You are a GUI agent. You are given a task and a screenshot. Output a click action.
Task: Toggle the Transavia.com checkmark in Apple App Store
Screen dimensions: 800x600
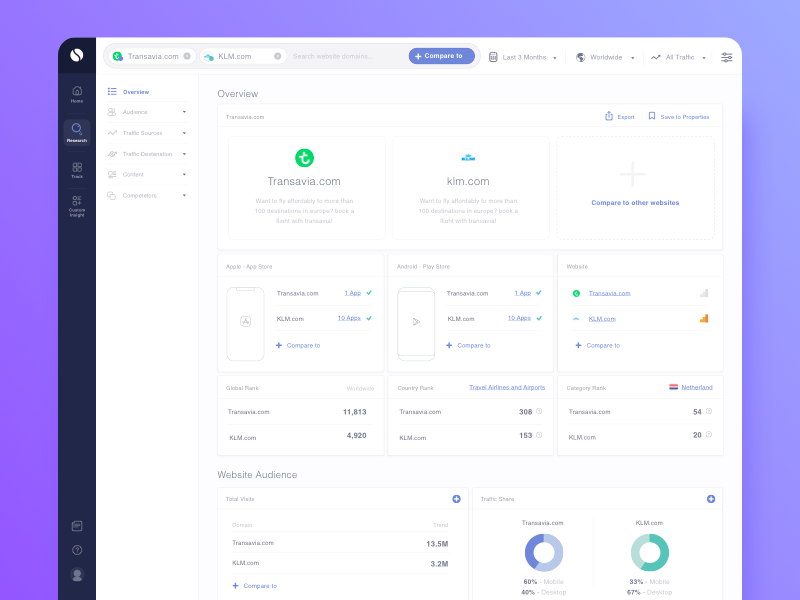pos(369,293)
